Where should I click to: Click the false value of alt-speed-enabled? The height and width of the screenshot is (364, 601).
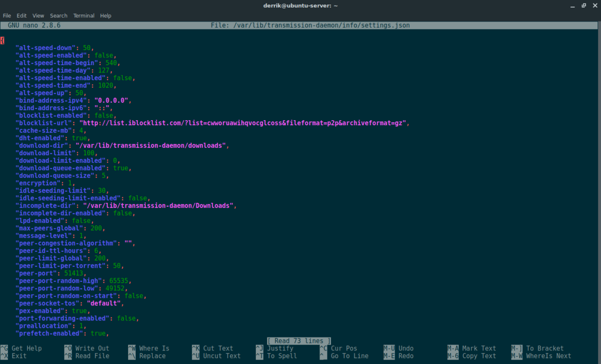[104, 56]
